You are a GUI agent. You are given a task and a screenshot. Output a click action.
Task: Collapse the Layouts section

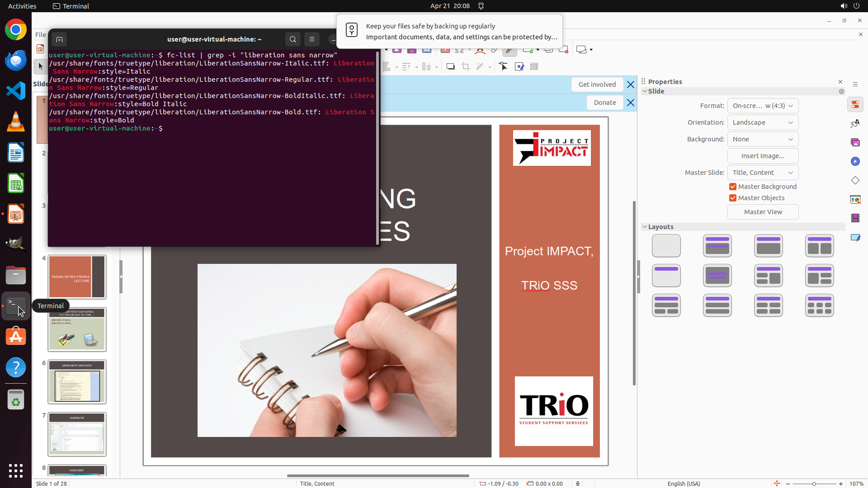(x=645, y=227)
